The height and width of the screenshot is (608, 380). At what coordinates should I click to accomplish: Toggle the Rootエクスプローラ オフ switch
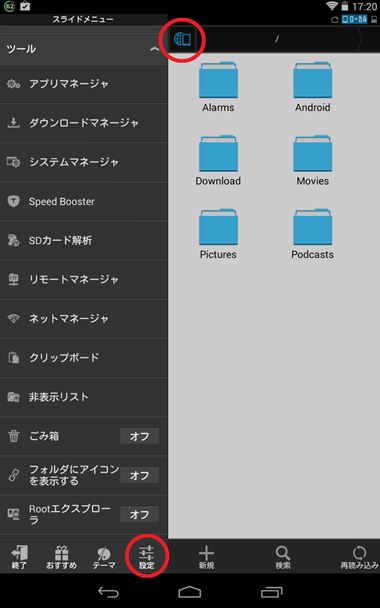(x=139, y=515)
